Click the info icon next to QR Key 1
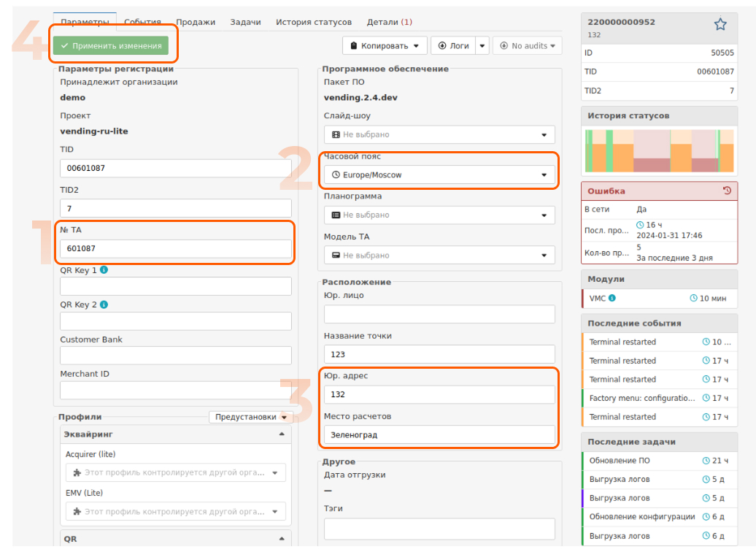 point(104,269)
